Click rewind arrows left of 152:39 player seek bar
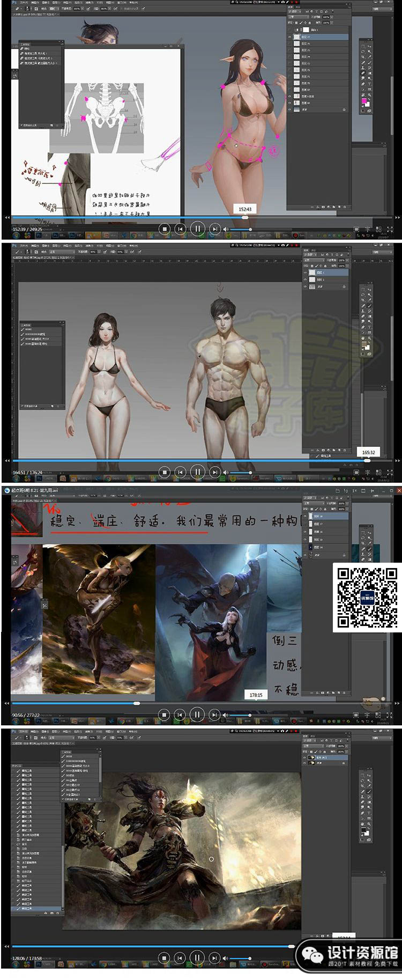402x980 pixels. (7, 217)
